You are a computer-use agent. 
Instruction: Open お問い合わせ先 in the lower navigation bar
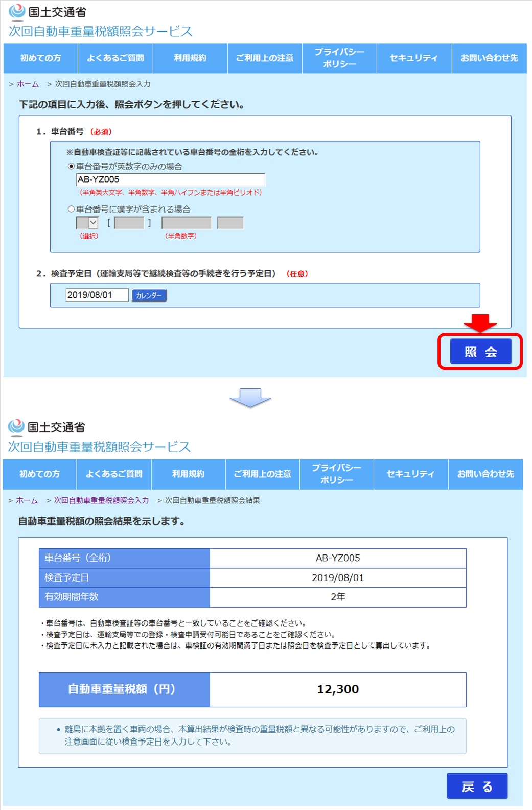[x=485, y=474]
